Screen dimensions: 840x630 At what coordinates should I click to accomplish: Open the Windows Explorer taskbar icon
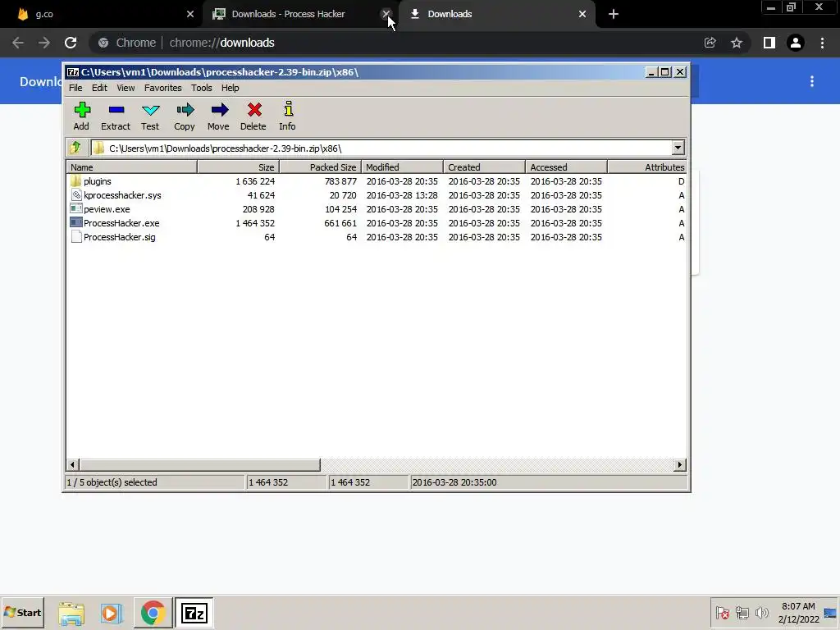[x=71, y=613]
